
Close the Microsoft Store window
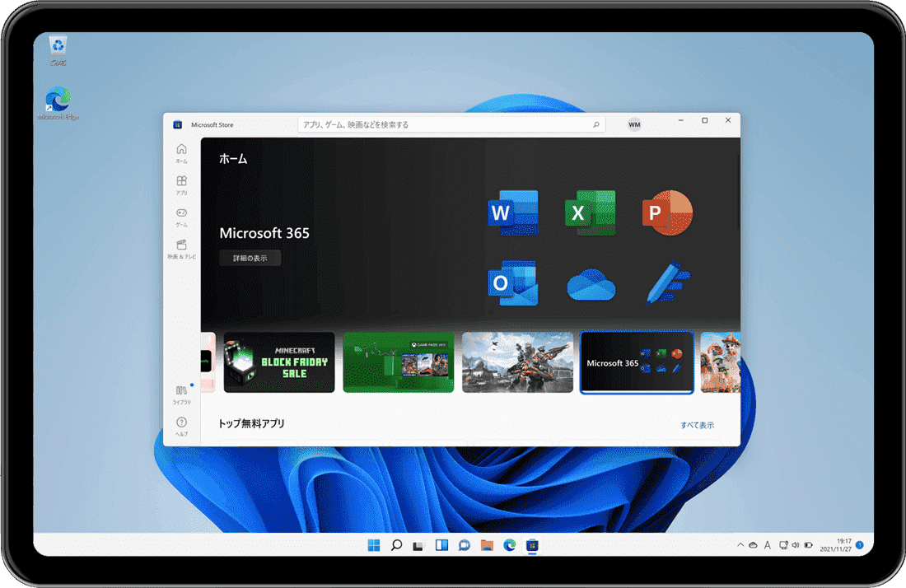728,120
